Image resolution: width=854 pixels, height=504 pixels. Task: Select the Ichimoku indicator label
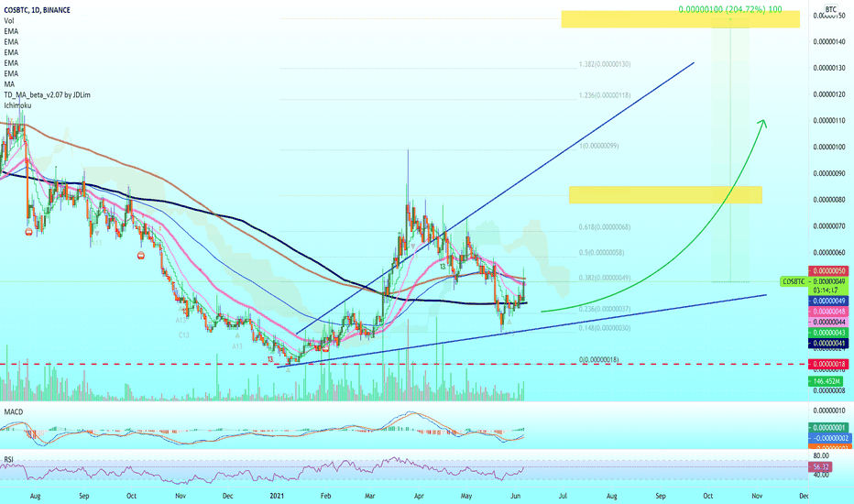pyautogui.click(x=17, y=105)
